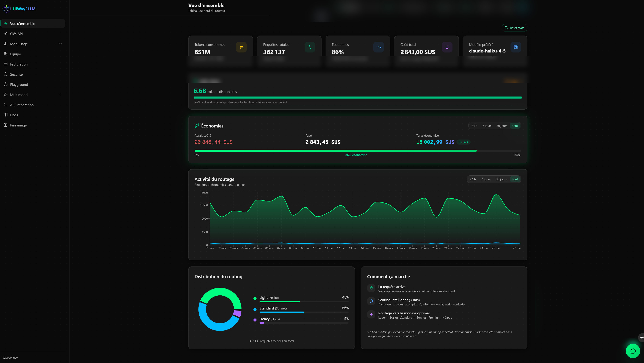
Task: Click the Économies trending-down icon
Action: pyautogui.click(x=379, y=47)
